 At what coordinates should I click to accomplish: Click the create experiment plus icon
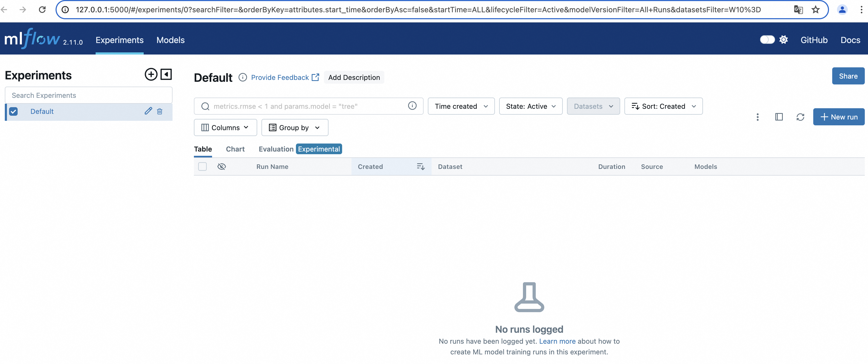click(x=151, y=75)
